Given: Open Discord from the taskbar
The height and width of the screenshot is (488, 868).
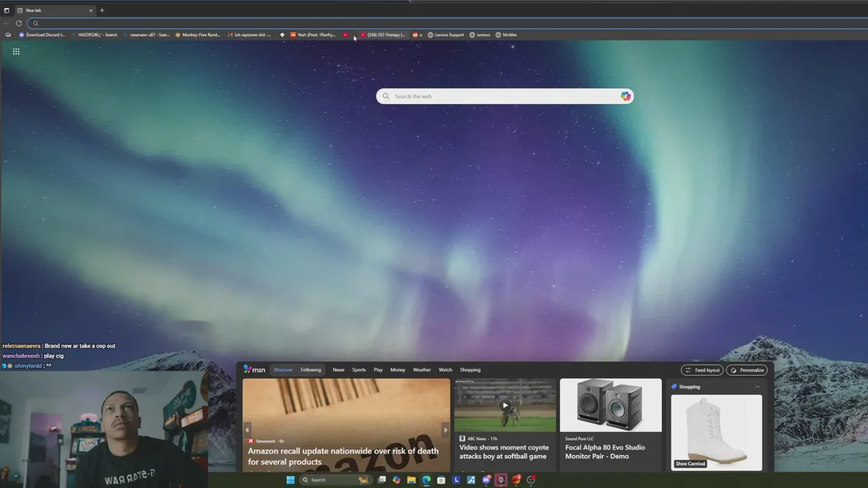Looking at the screenshot, I should click(x=486, y=480).
